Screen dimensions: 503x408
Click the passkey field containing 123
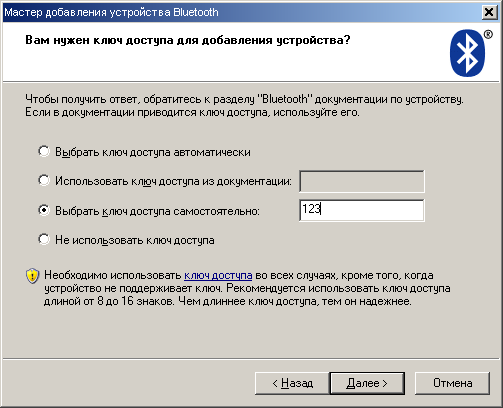tap(362, 210)
